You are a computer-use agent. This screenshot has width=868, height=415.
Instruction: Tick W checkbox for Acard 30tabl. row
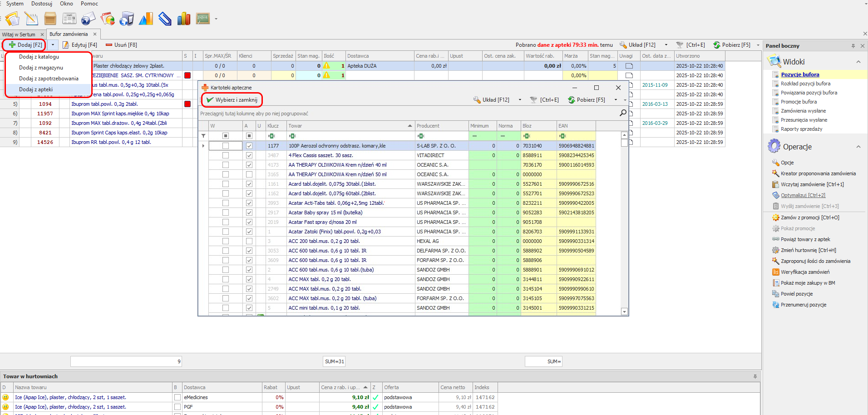click(x=226, y=184)
